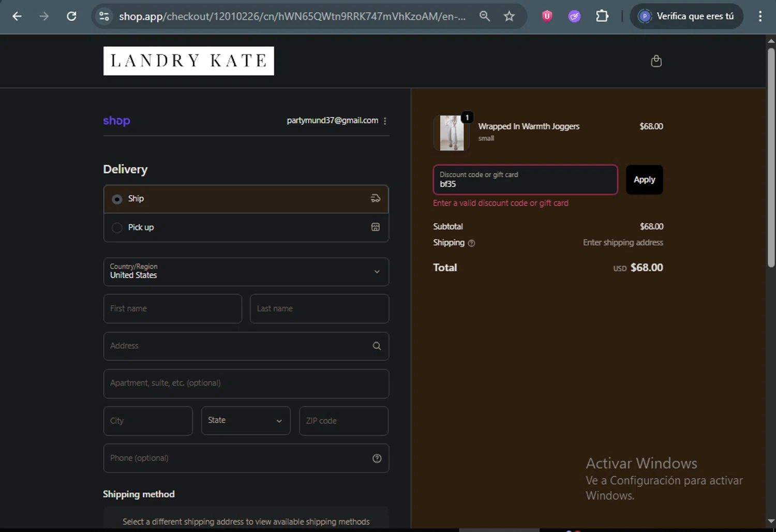Click the Landry Kate store logo
The image size is (776, 532).
point(188,61)
